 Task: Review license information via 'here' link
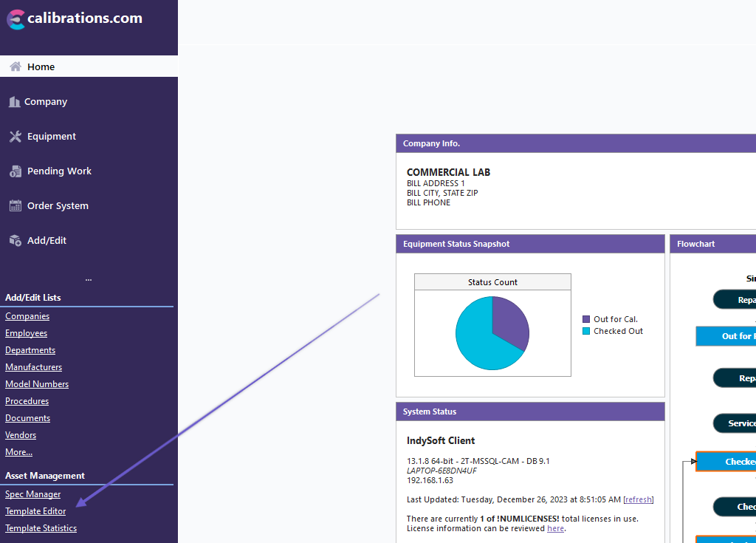[x=555, y=529]
